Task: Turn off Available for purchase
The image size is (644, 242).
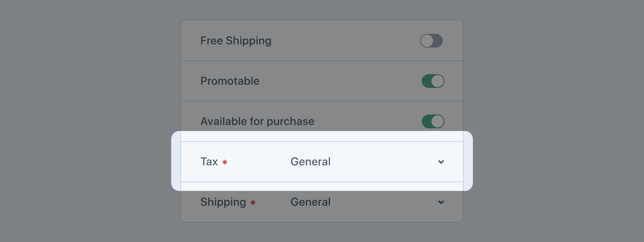Action: (433, 121)
